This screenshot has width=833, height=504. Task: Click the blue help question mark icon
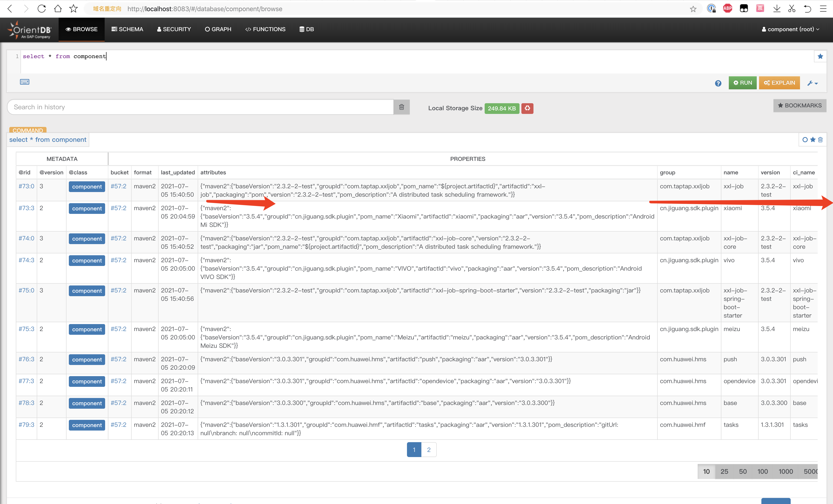(x=718, y=83)
